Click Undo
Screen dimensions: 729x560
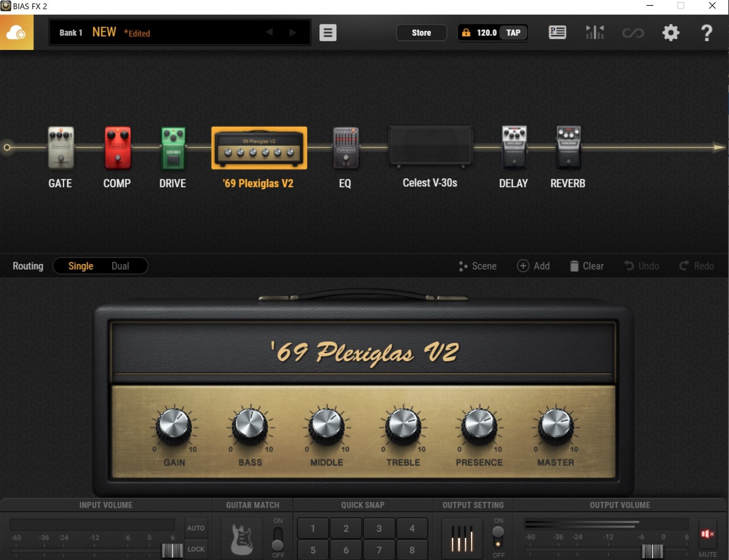[x=642, y=266]
